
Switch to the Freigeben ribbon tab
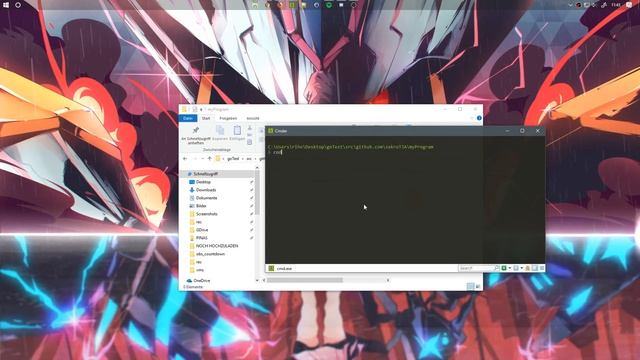tap(228, 118)
